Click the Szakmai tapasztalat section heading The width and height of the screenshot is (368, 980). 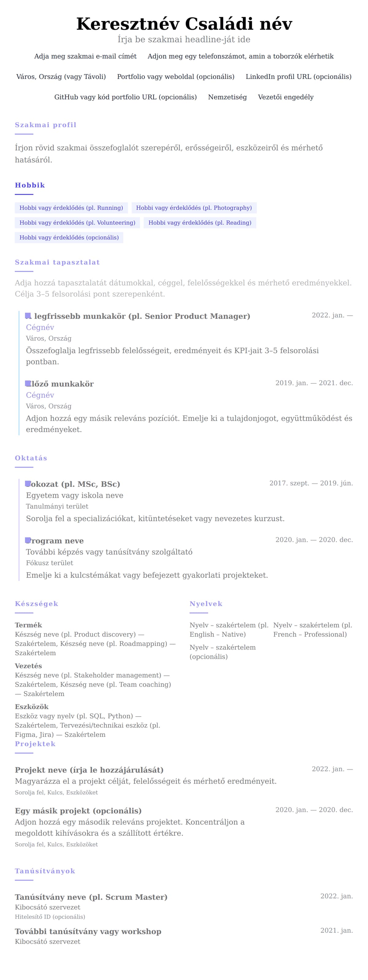click(x=57, y=262)
